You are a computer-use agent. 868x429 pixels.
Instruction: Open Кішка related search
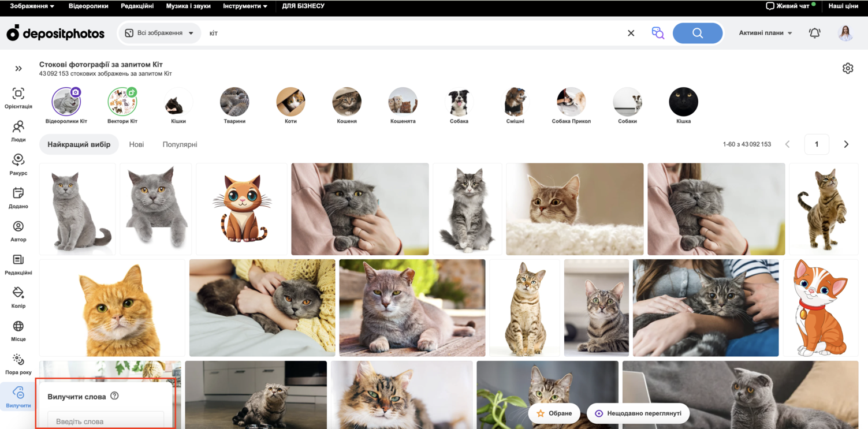[x=683, y=106]
